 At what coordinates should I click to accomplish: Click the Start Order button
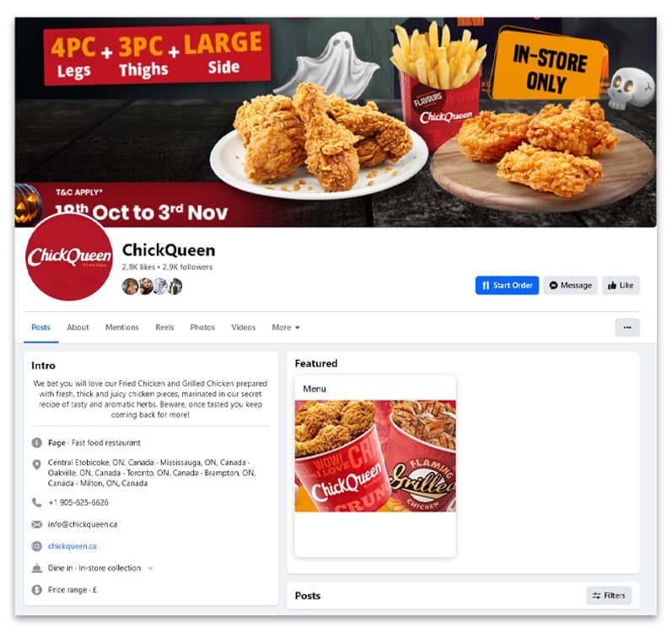507,285
